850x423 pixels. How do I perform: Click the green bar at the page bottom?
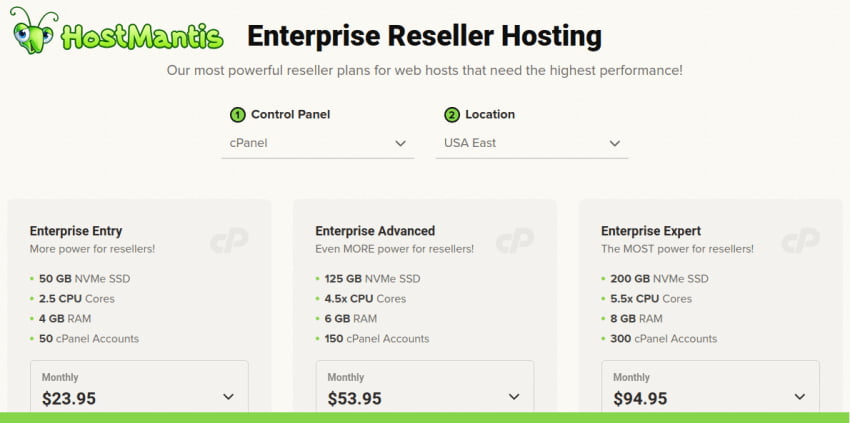click(425, 418)
